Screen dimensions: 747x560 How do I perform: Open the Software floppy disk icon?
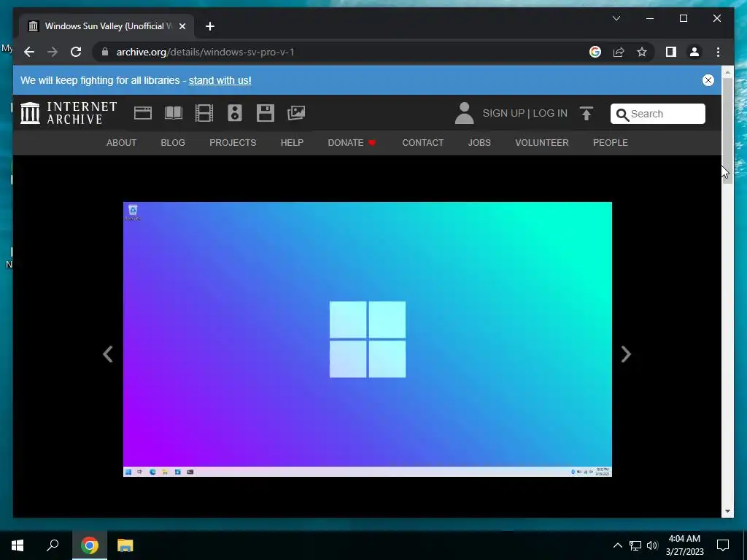[266, 113]
